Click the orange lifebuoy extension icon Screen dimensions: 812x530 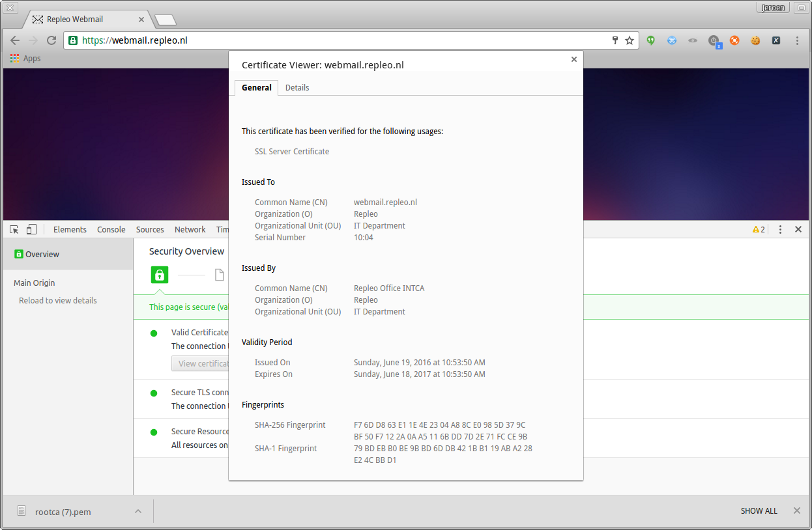[734, 40]
